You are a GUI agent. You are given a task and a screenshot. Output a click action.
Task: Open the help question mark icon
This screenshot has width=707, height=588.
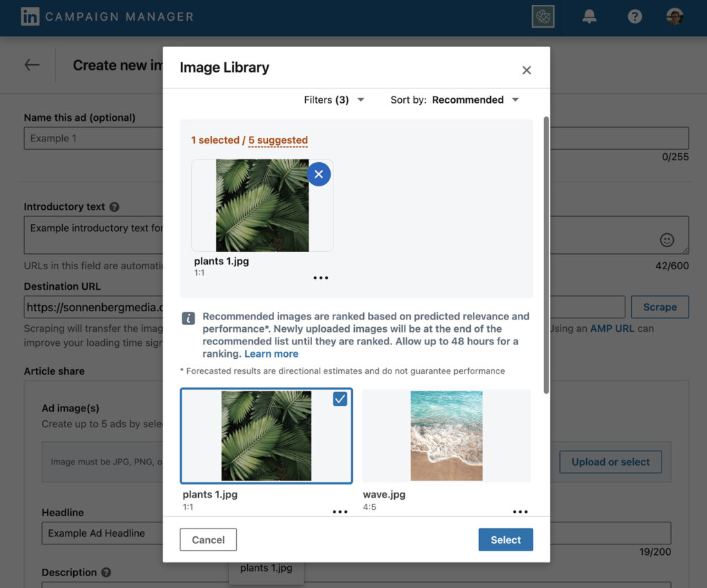coord(635,16)
